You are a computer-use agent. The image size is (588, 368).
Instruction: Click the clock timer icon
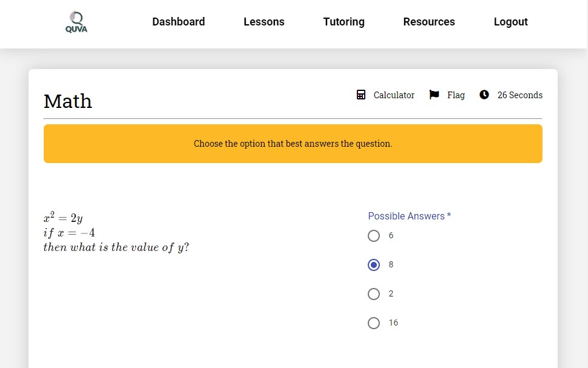pos(484,95)
